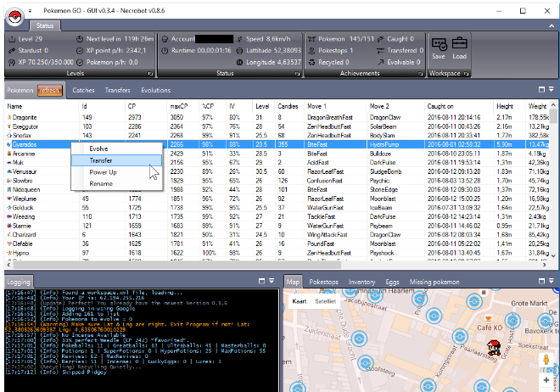560x392 pixels.
Task: Maximize the Map panel
Action: [542, 282]
